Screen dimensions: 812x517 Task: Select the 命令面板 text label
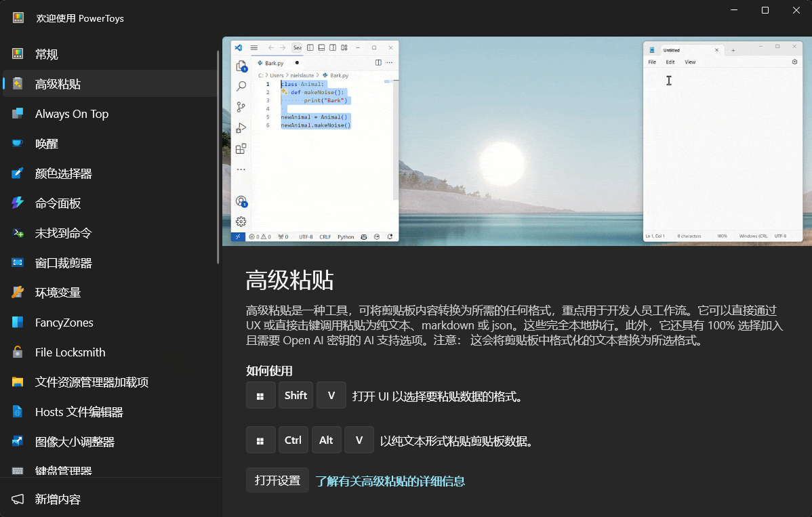tap(58, 203)
